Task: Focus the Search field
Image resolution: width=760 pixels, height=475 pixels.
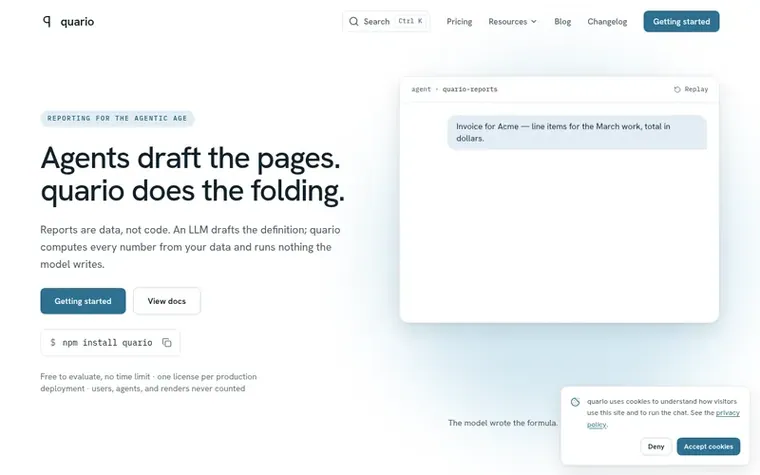Action: pos(386,21)
